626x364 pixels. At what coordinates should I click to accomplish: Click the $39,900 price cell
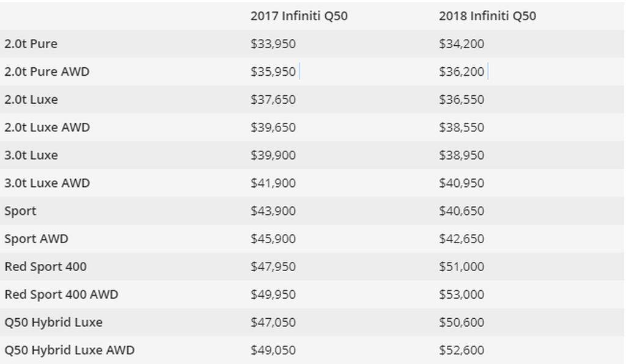(273, 155)
